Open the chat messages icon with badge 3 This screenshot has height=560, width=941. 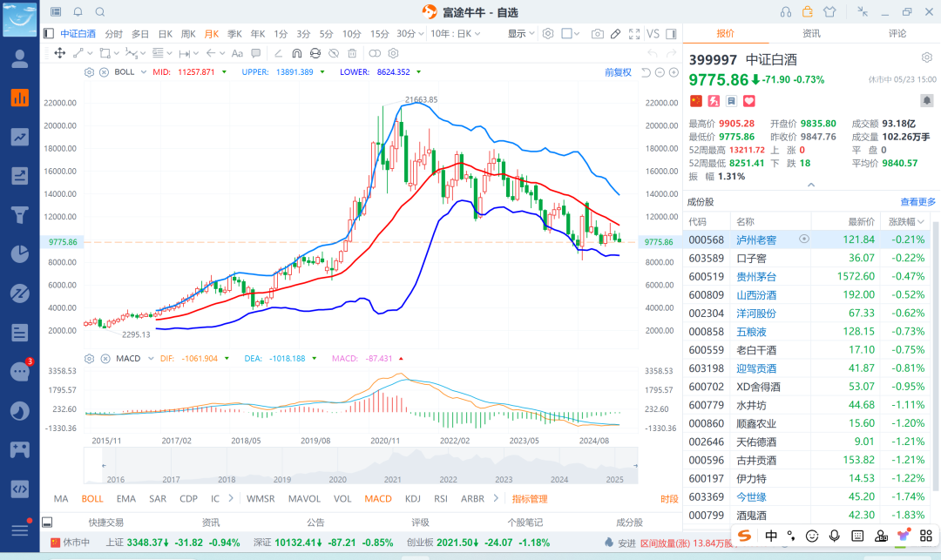point(20,371)
